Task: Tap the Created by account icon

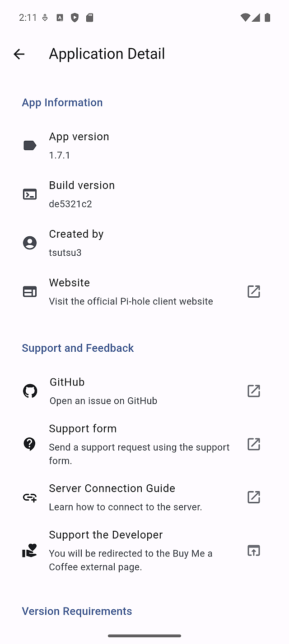Action: point(30,243)
